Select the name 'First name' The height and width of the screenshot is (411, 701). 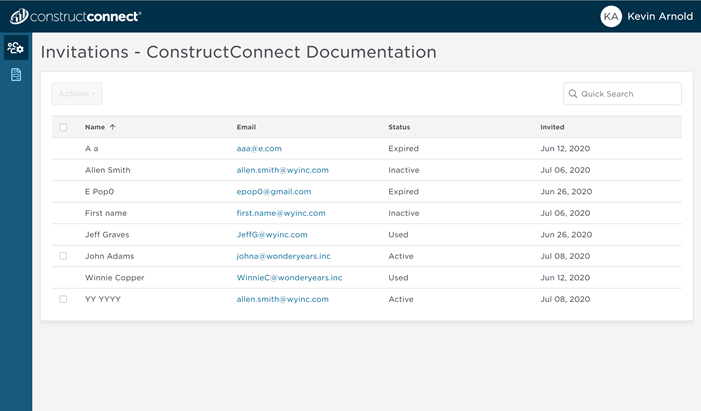pos(106,213)
